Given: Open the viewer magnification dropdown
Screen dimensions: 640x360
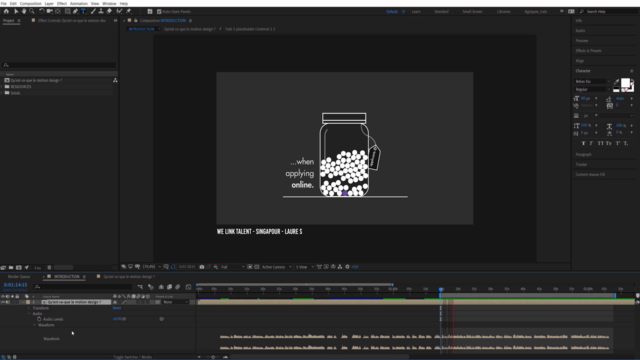Looking at the screenshot, I should coord(152,267).
